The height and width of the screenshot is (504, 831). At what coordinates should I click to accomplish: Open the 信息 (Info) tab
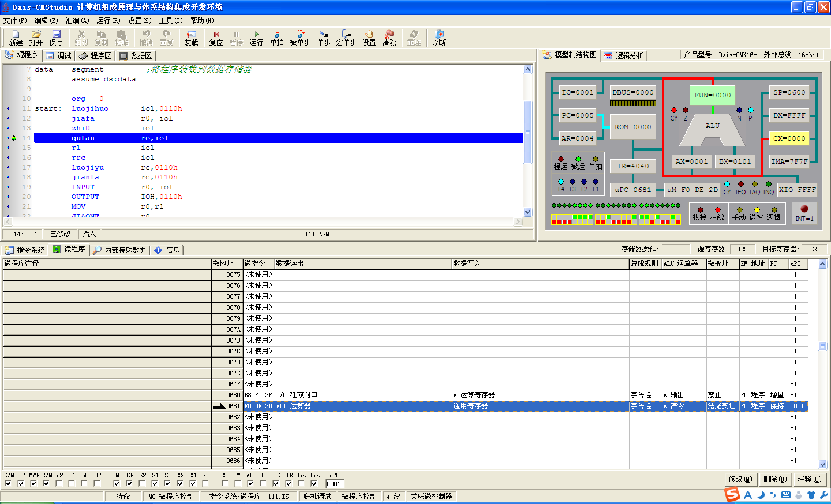pyautogui.click(x=167, y=250)
